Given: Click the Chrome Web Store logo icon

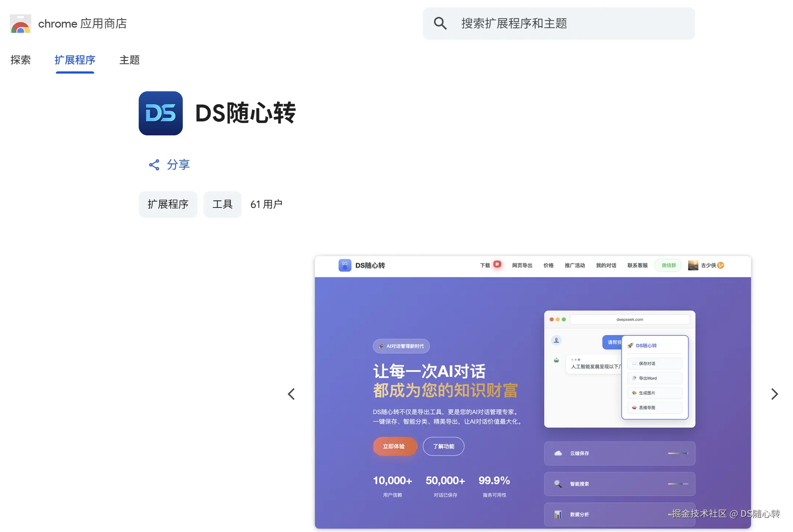Looking at the screenshot, I should [x=21, y=24].
